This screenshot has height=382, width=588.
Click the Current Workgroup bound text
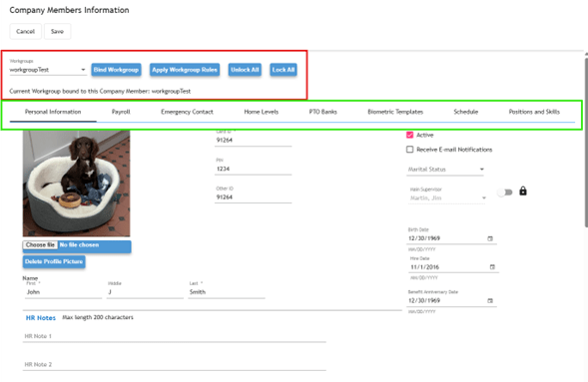point(100,91)
